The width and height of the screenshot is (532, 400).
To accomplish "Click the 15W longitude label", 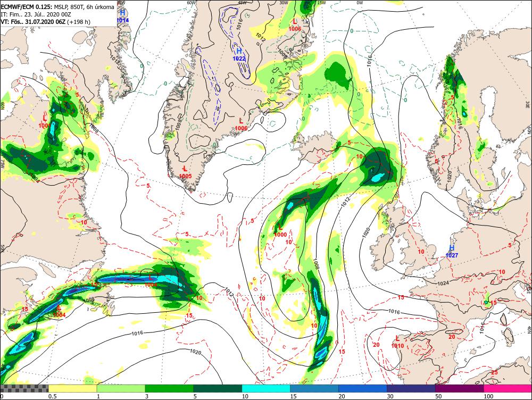I will point(321,3).
